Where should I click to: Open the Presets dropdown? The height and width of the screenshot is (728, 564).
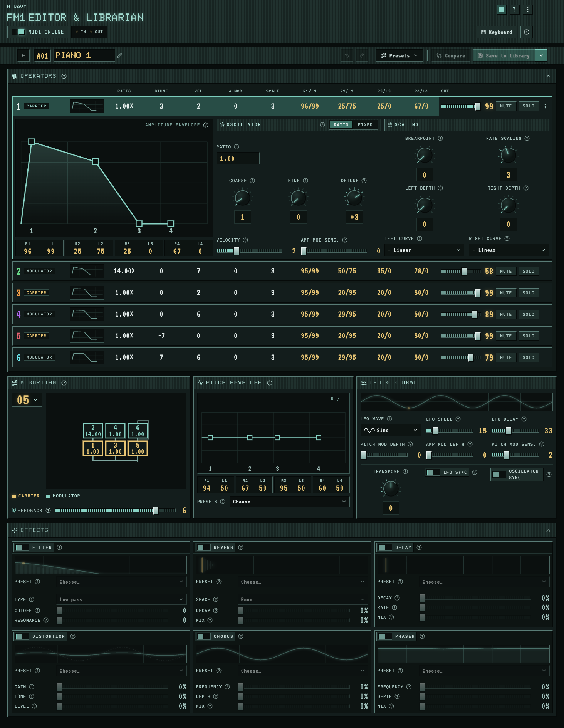pos(399,55)
